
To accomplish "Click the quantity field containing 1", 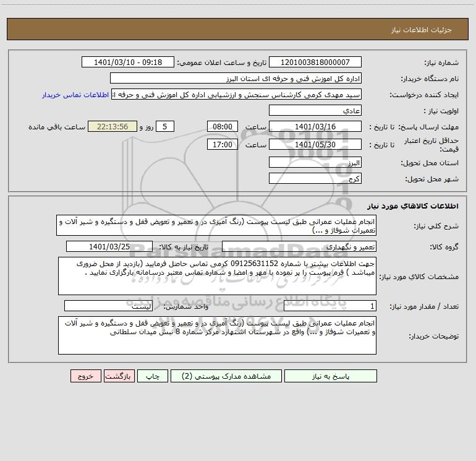I will click(x=330, y=306).
